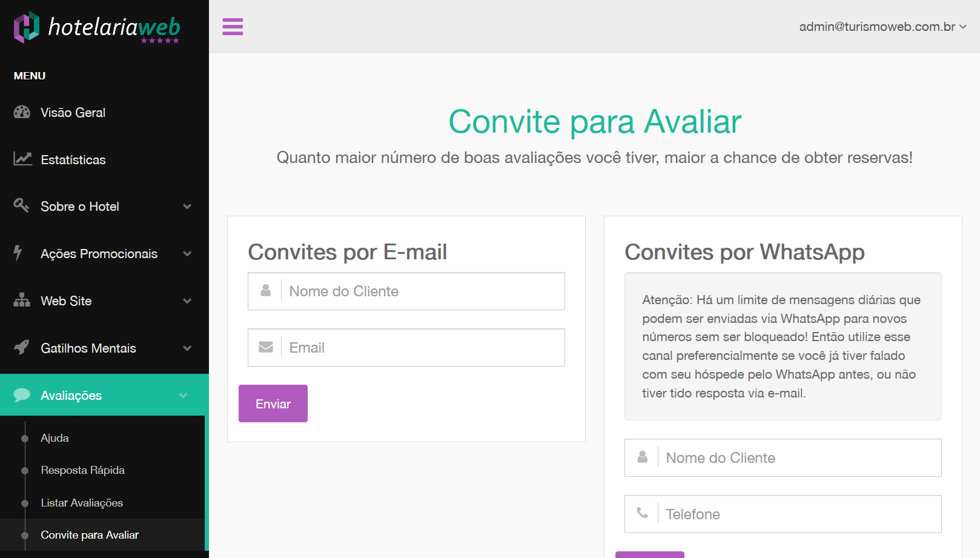Click the purple Enviar button
The height and width of the screenshot is (558, 980).
[x=273, y=404]
